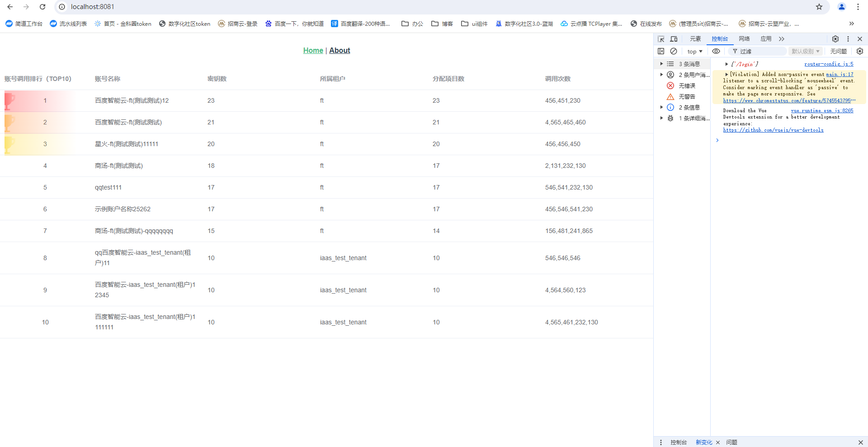This screenshot has height=447, width=868.
Task: Open the 默认级别 log level dropdown
Action: tap(806, 51)
